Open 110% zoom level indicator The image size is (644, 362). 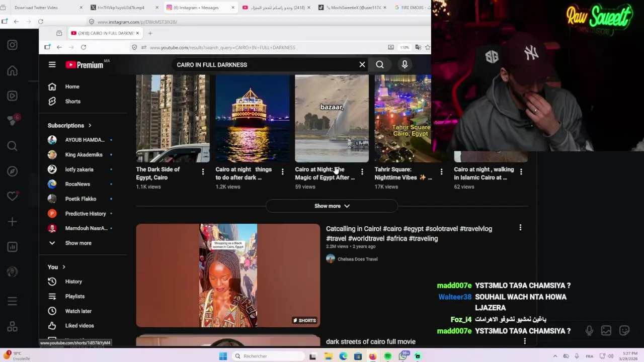pyautogui.click(x=405, y=47)
